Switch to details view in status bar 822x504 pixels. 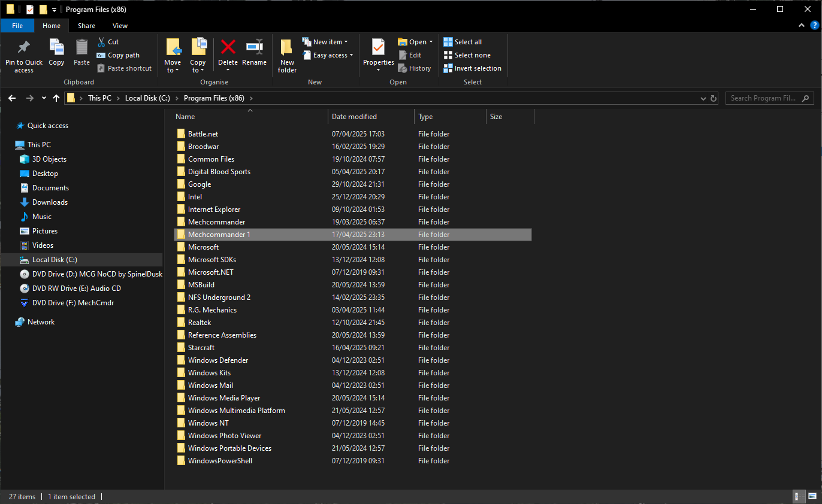pos(799,496)
